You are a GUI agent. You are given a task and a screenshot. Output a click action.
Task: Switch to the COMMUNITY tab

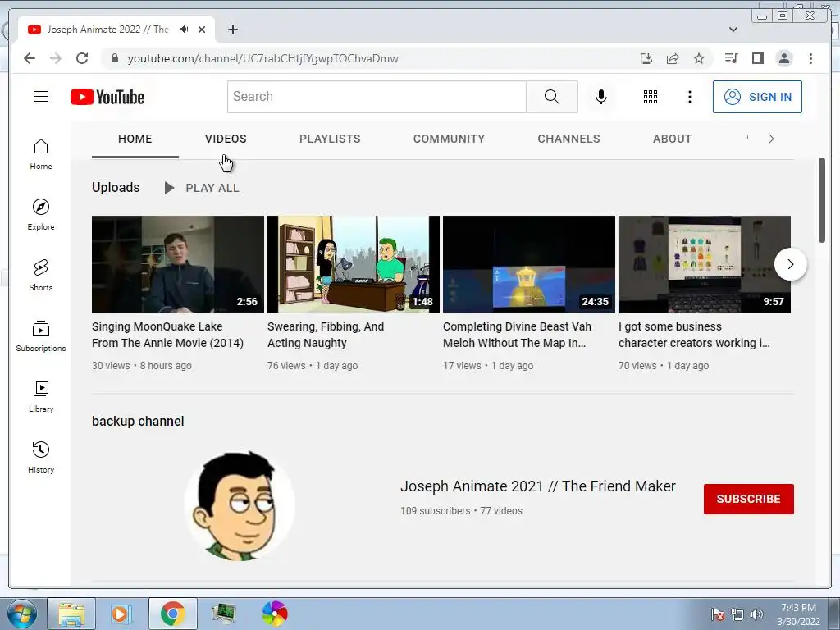point(449,139)
